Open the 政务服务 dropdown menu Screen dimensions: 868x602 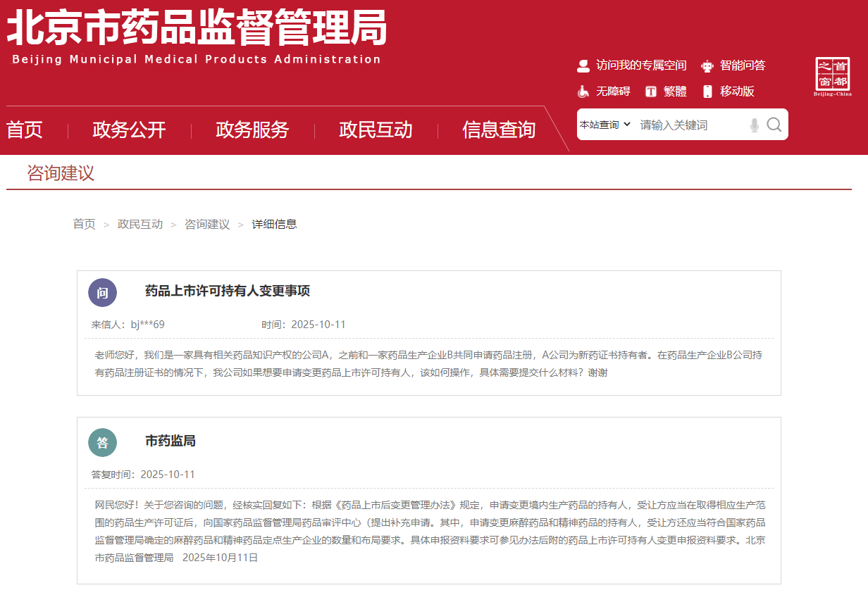point(253,130)
